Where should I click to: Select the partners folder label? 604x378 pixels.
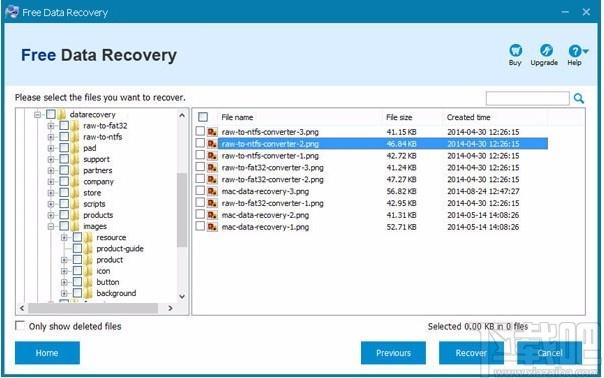tap(98, 170)
